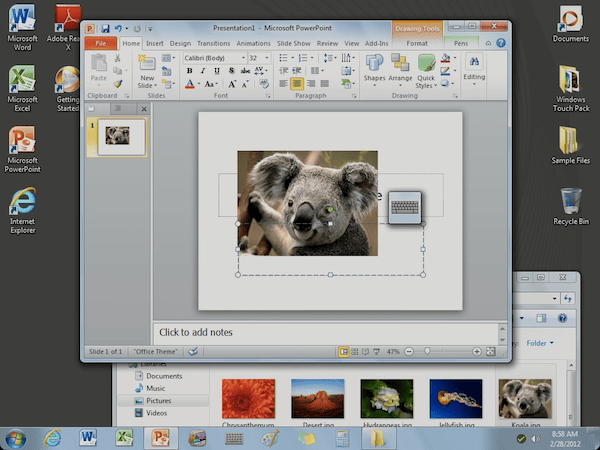This screenshot has height=450, width=600.
Task: Toggle center text alignment
Action: click(x=297, y=84)
